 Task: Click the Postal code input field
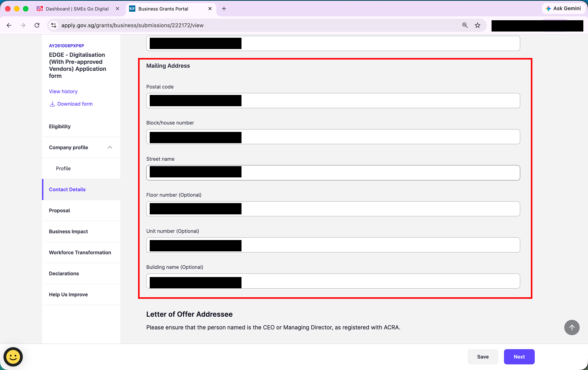coord(333,101)
